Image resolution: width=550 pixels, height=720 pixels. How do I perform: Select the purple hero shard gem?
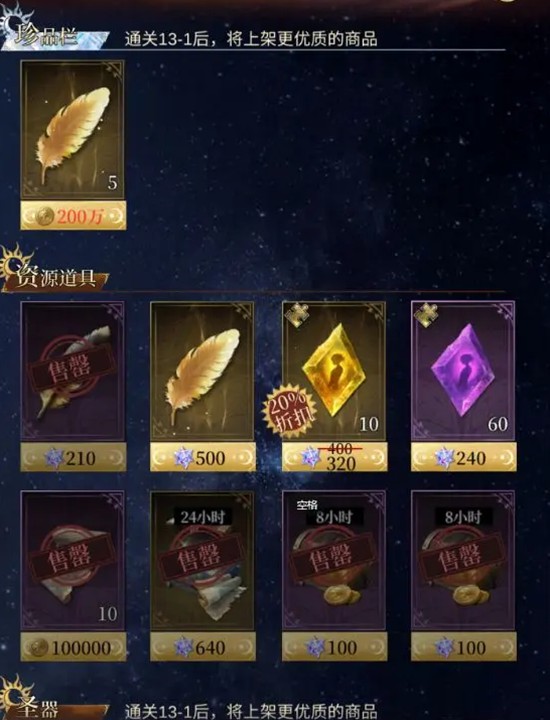point(463,371)
